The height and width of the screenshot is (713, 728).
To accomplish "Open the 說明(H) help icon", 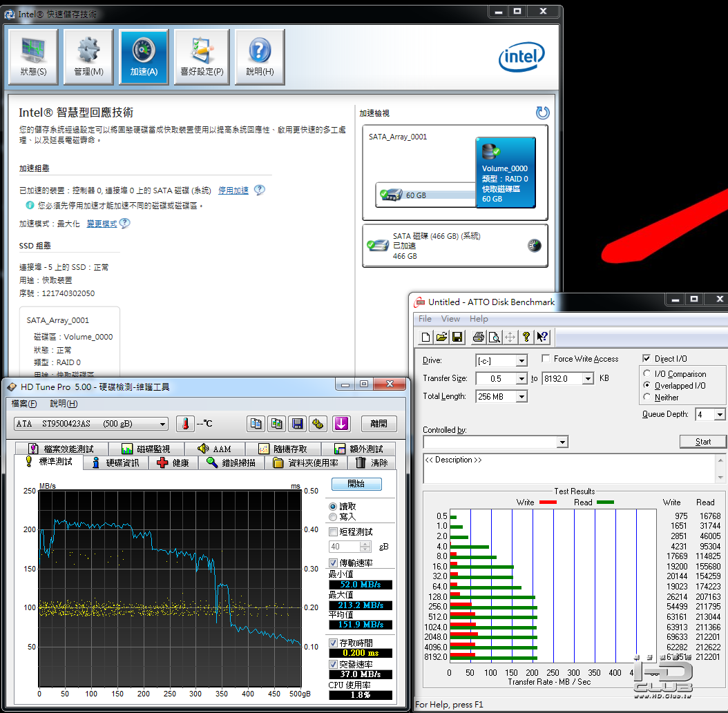I will (260, 57).
